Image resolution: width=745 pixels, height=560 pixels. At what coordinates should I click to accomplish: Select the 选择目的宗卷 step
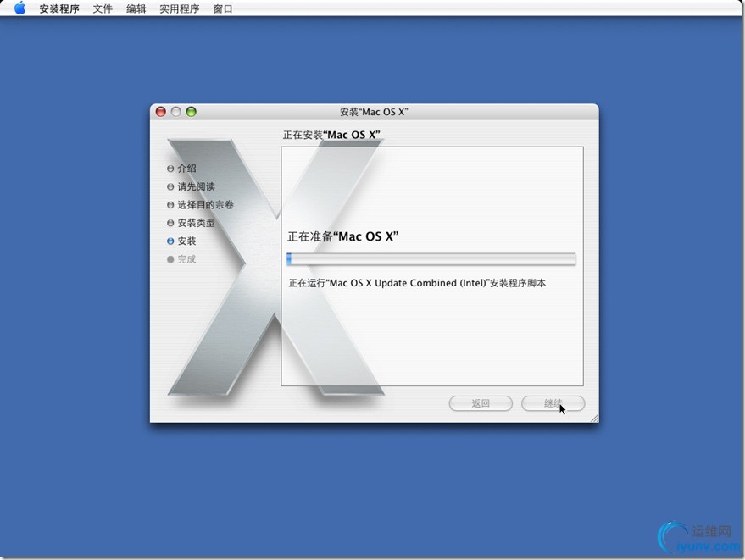coord(205,205)
